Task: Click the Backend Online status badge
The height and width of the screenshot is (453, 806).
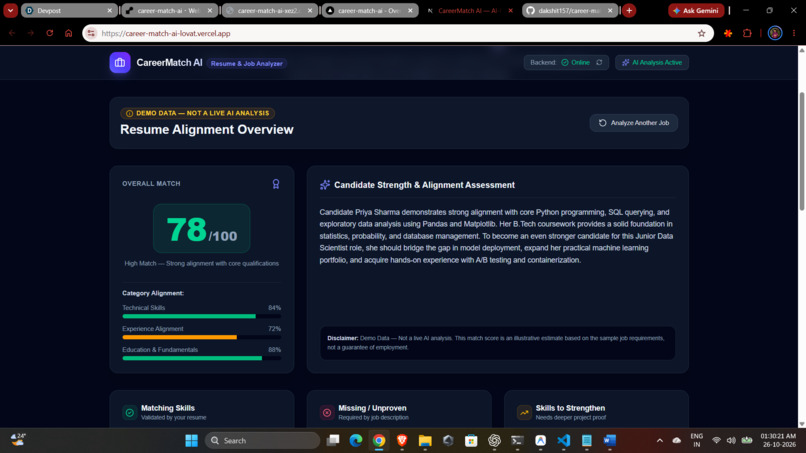Action: (x=566, y=62)
